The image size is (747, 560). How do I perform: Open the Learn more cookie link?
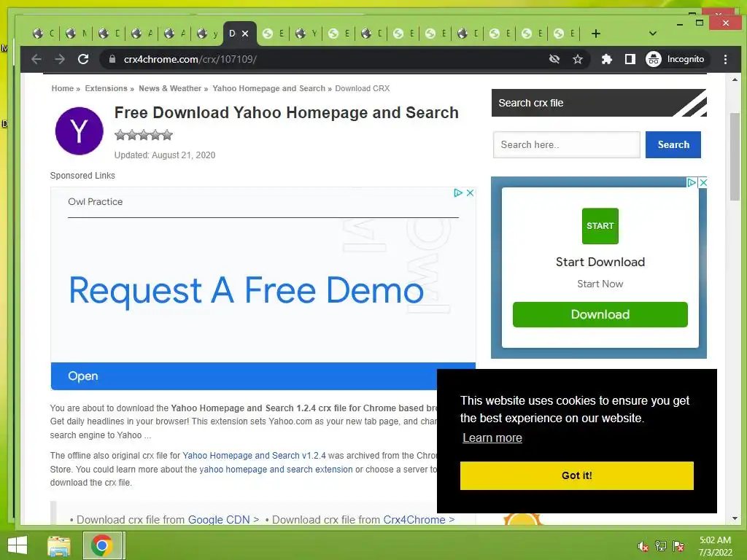click(492, 437)
